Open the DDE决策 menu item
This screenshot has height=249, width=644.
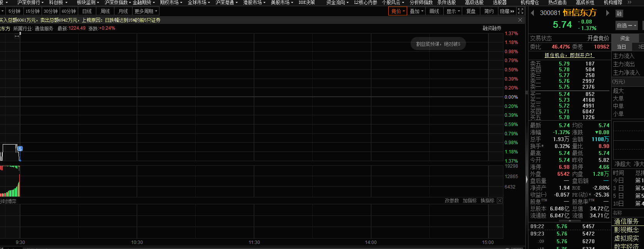307,2
